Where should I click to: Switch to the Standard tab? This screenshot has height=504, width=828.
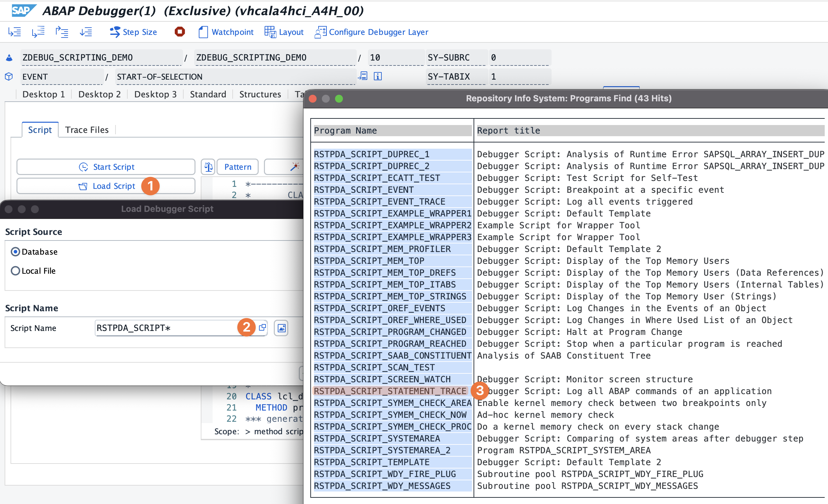click(x=208, y=94)
